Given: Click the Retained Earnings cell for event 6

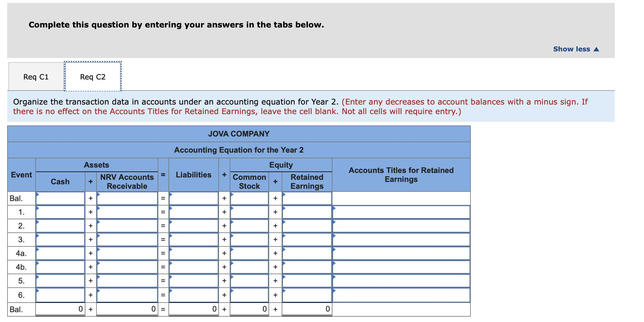Looking at the screenshot, I should [x=307, y=295].
